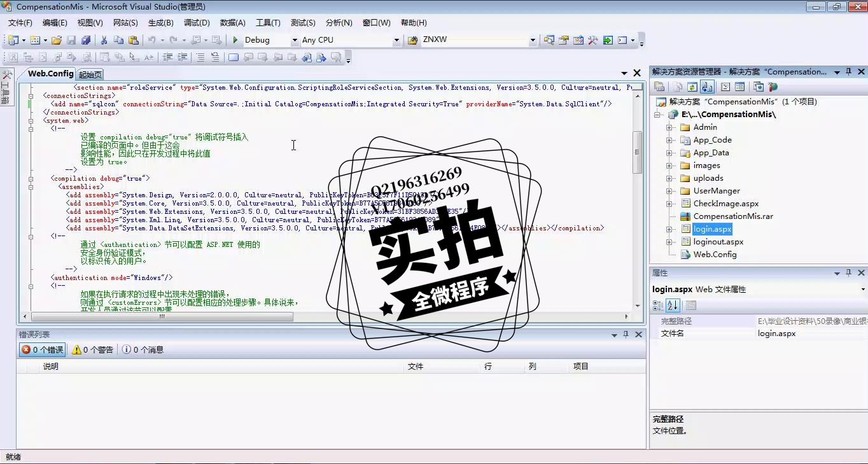This screenshot has width=868, height=464.
Task: Expand the CheckImage.aspx node
Action: (669, 204)
